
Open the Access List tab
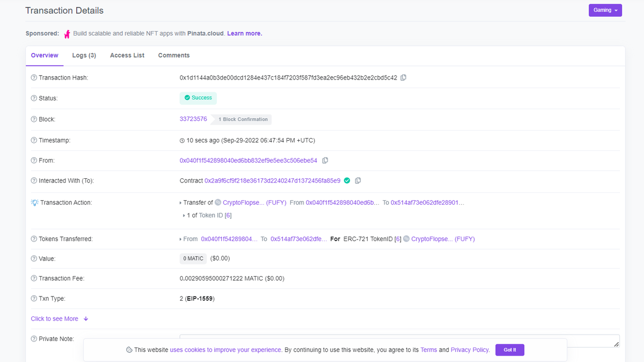[x=127, y=55]
